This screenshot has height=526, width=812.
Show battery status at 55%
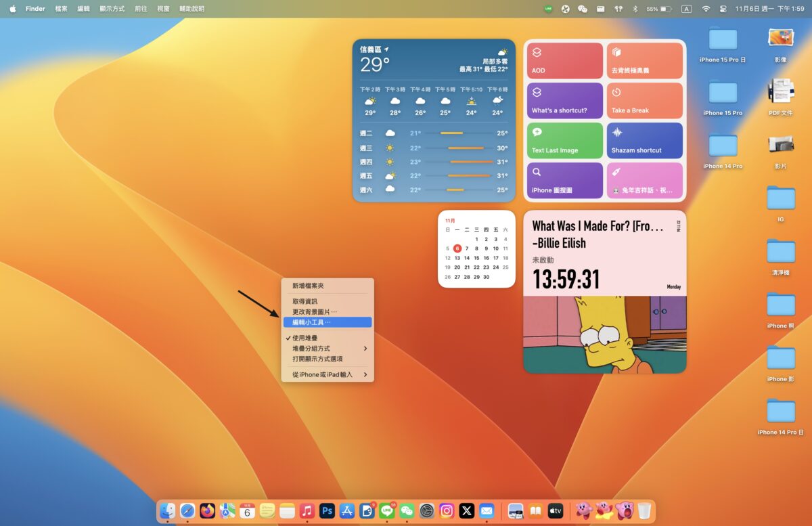[x=659, y=9]
